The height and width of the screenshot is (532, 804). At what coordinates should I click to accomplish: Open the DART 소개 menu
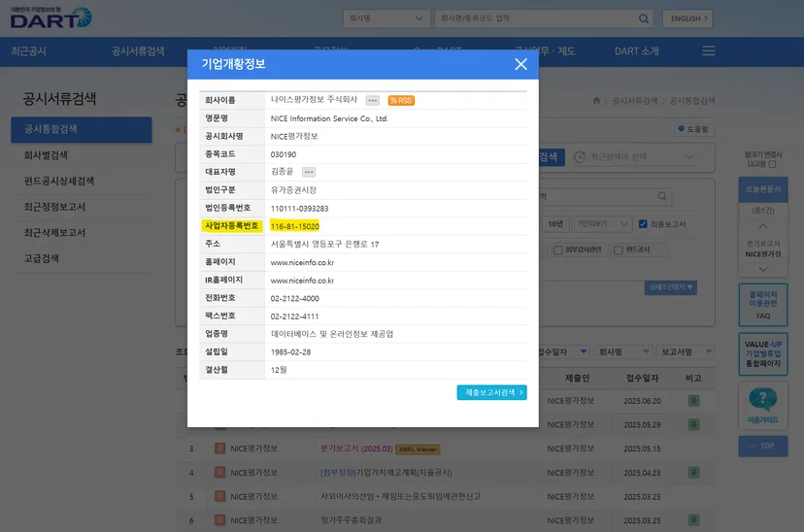(636, 51)
